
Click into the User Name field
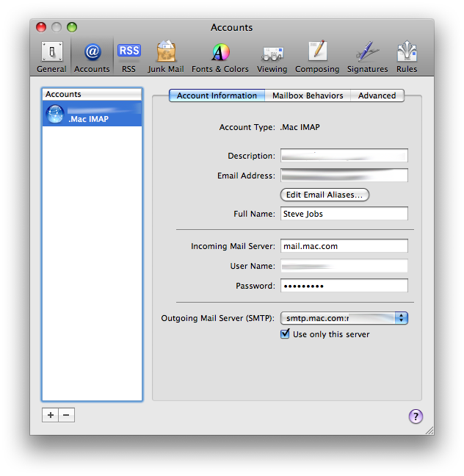(344, 266)
